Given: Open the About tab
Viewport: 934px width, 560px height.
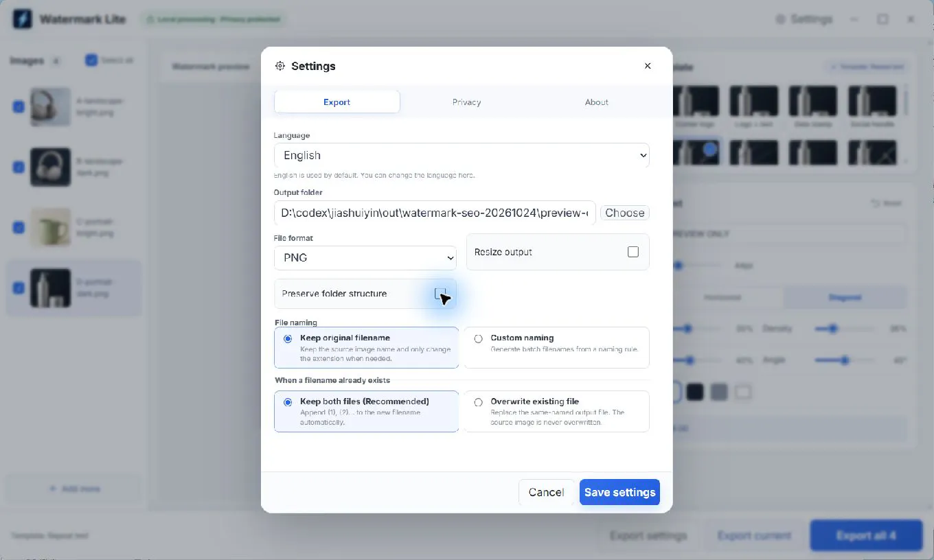Looking at the screenshot, I should [x=596, y=102].
